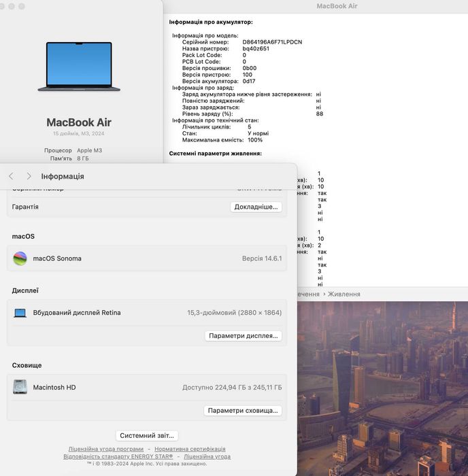This screenshot has width=468, height=476.
Task: Click Системні параметри живлення heading
Action: pos(216,153)
